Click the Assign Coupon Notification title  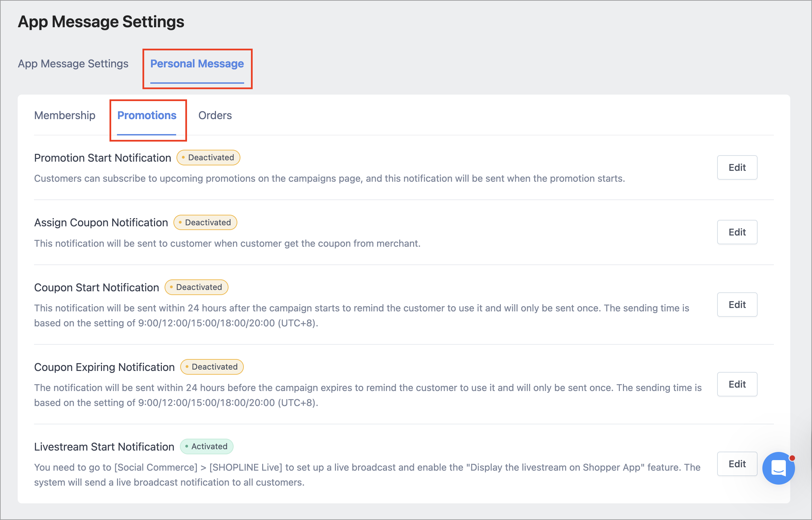point(101,223)
